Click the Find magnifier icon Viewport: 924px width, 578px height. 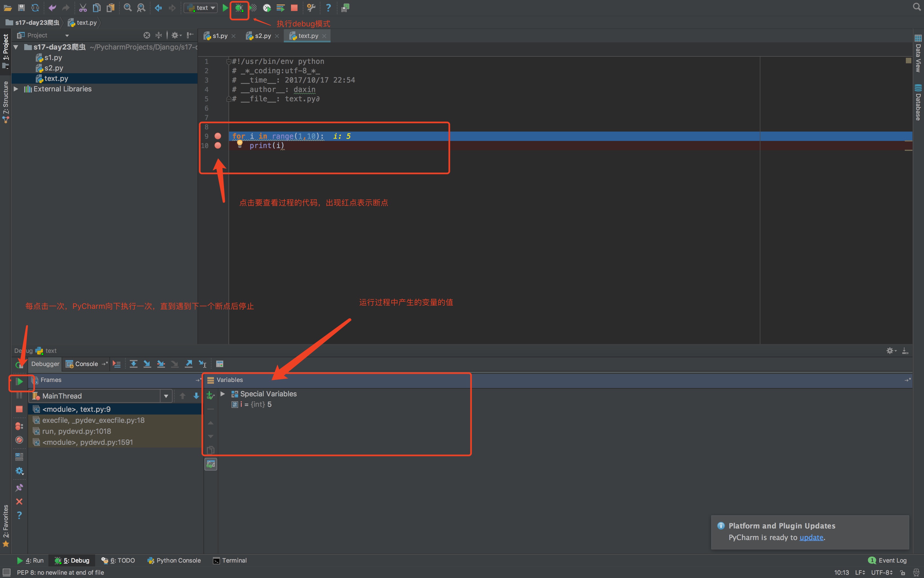coord(128,8)
